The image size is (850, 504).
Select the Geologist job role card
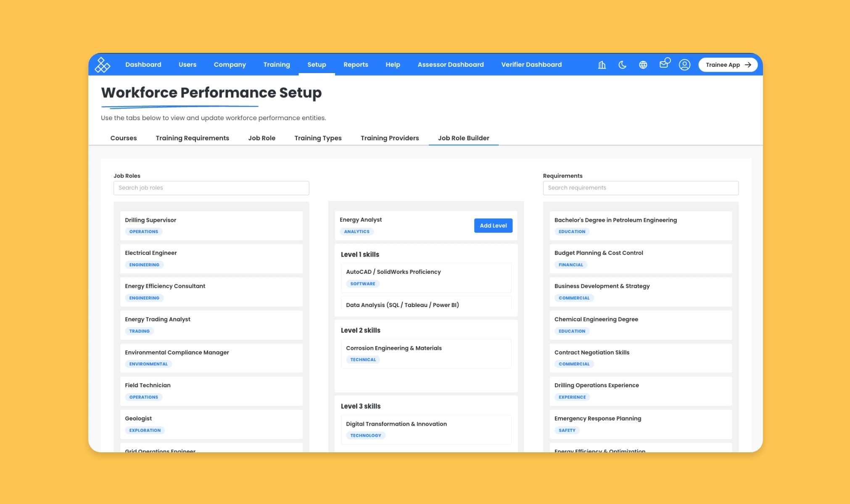[x=211, y=424]
